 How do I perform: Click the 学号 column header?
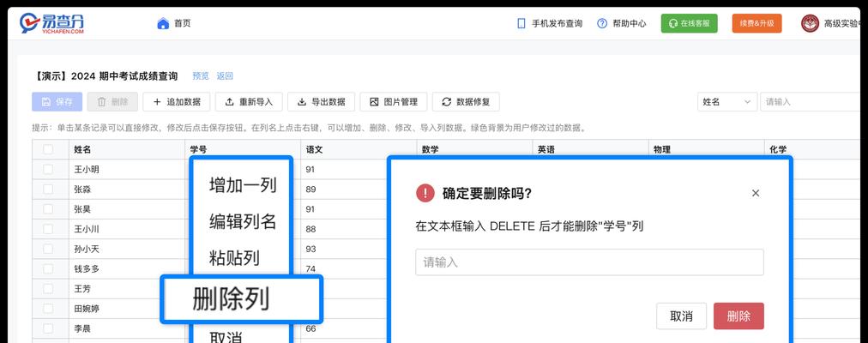click(x=243, y=149)
